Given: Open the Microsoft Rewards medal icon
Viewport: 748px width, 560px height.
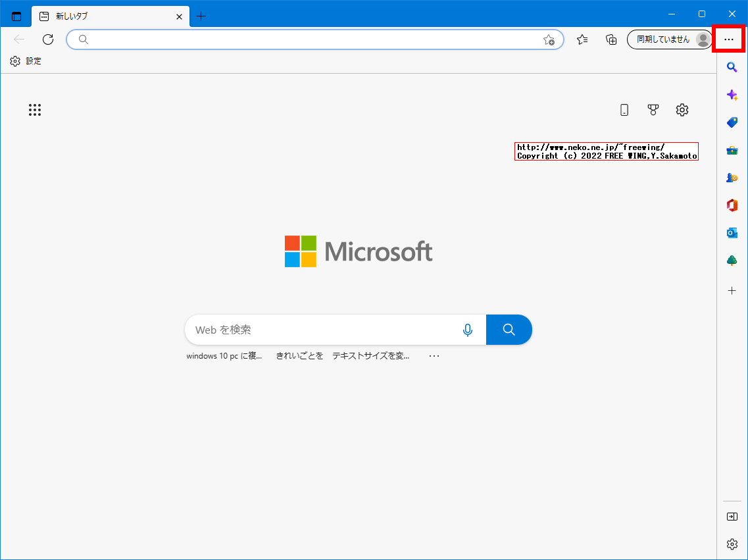Looking at the screenshot, I should tap(653, 110).
